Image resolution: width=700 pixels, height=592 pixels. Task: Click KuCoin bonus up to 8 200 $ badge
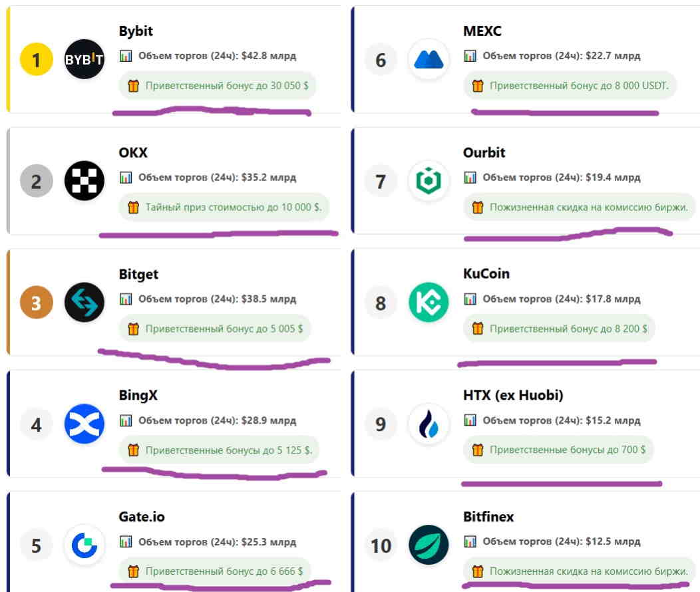pos(559,329)
